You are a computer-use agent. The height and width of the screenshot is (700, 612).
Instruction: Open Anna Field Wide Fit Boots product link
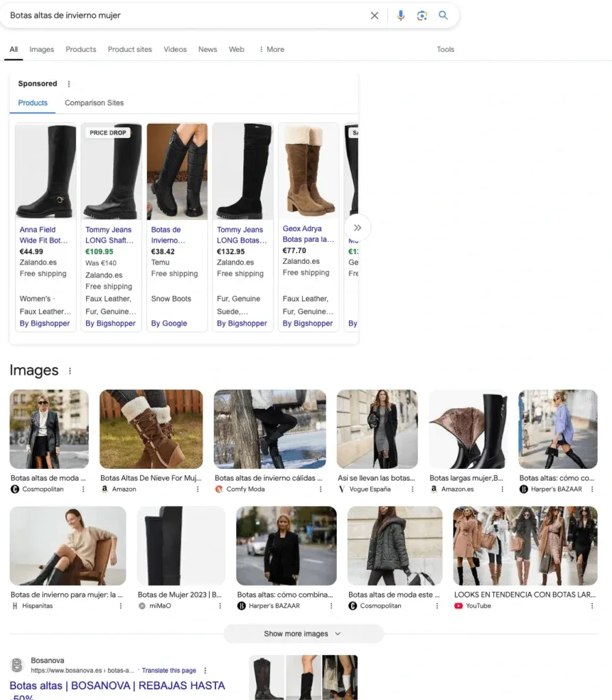coord(44,235)
